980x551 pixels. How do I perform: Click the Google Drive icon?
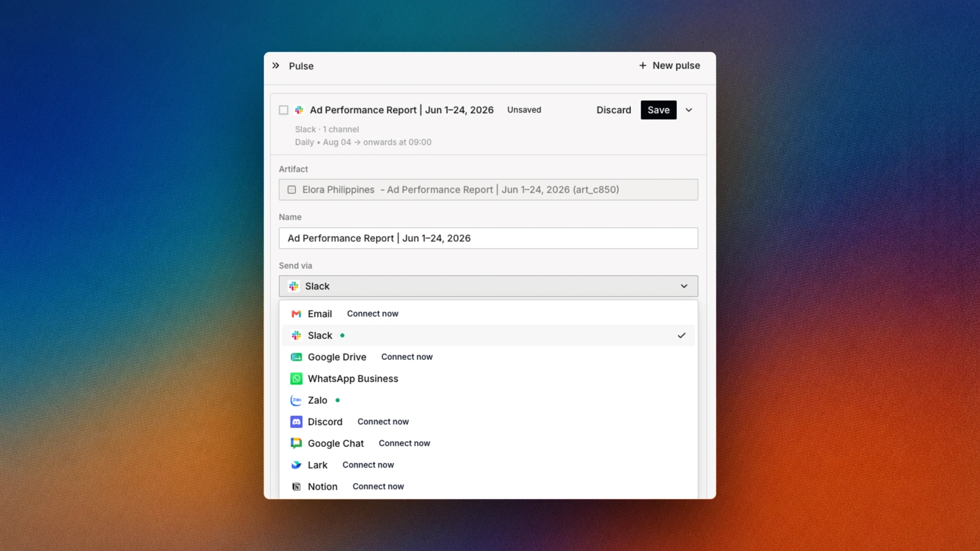tap(296, 357)
